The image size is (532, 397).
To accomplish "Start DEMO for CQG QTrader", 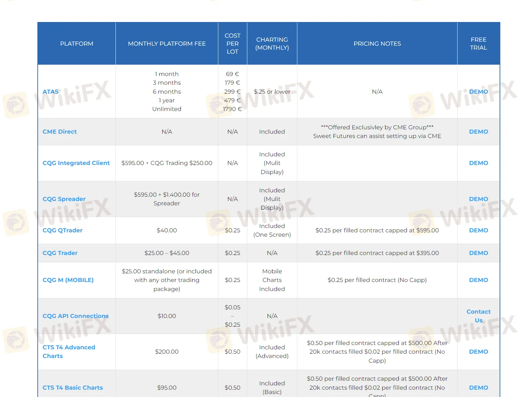I will (x=478, y=230).
